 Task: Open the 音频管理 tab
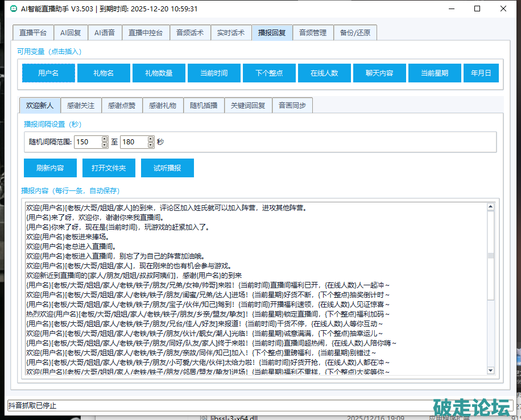click(x=313, y=33)
